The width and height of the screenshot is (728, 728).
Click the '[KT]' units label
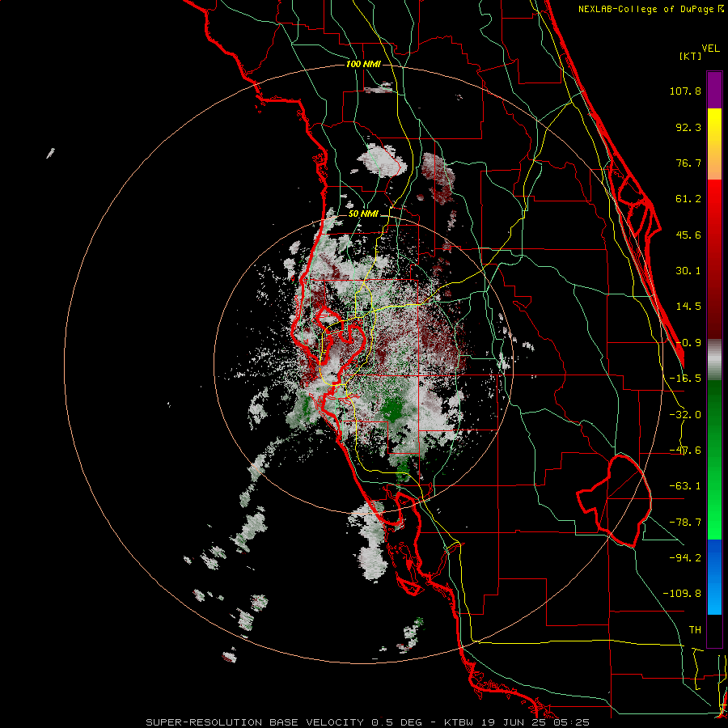(690, 56)
